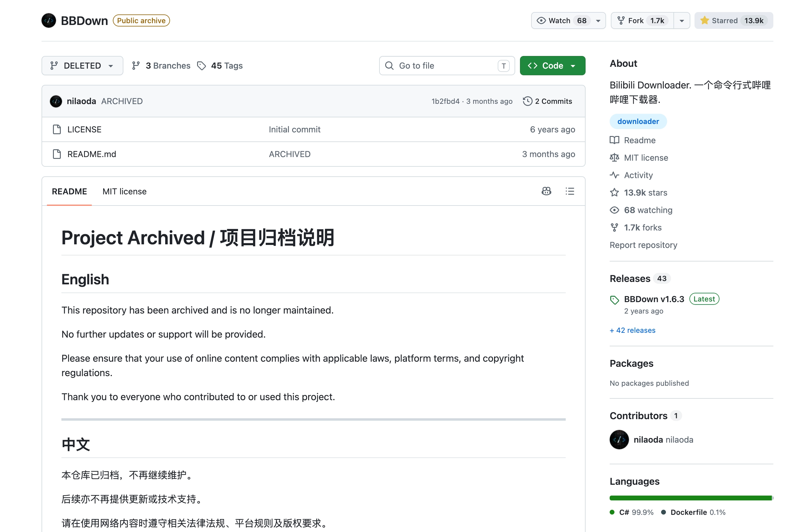
Task: Click the search magnifier in Go to file
Action: click(x=389, y=66)
